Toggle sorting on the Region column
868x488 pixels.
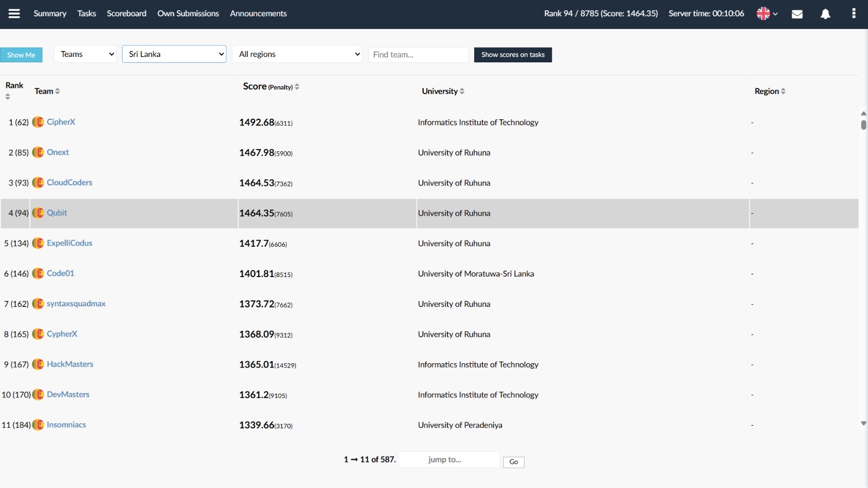[x=783, y=91]
